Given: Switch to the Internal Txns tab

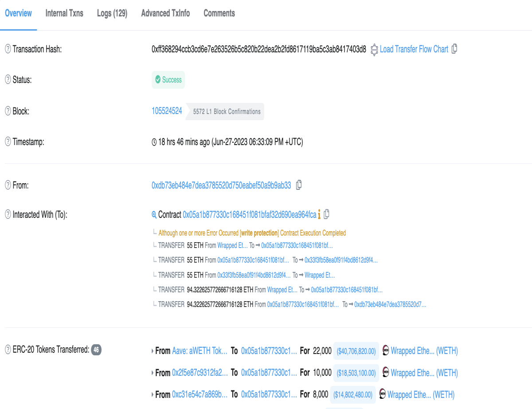Looking at the screenshot, I should coord(64,13).
